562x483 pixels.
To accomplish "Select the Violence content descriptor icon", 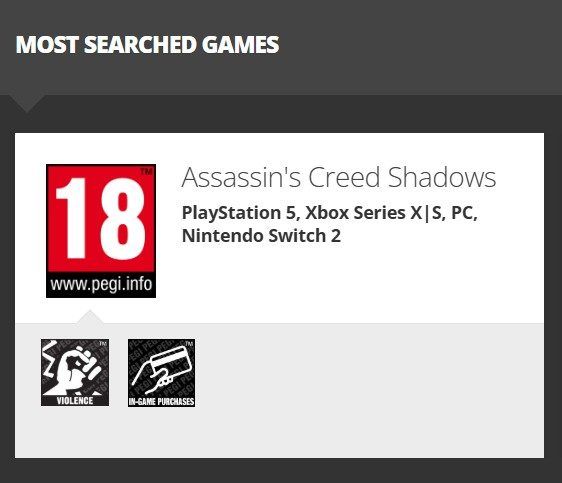I will point(75,373).
